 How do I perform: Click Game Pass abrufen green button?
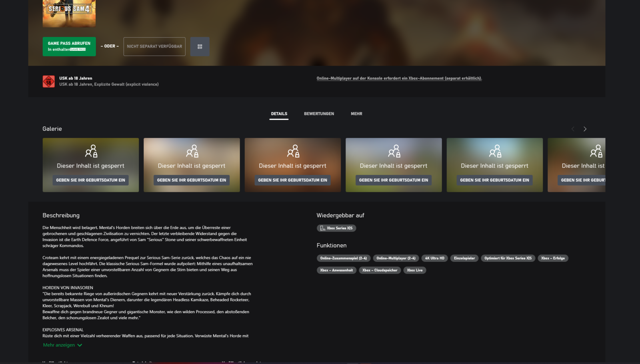point(69,46)
